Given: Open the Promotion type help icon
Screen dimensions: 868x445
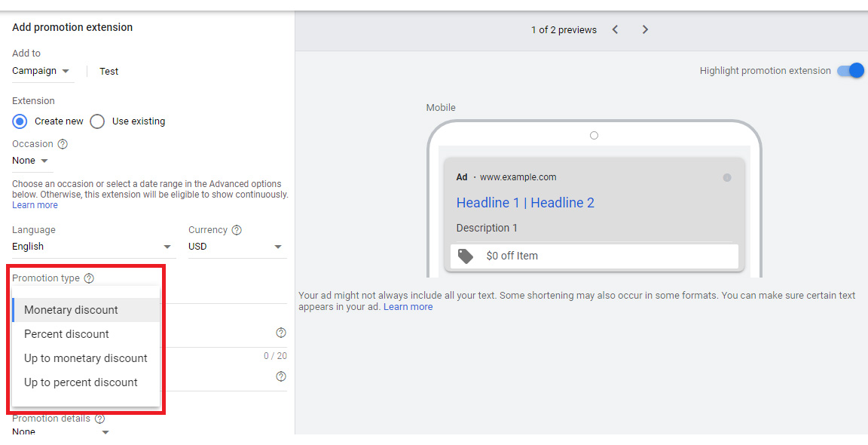Looking at the screenshot, I should tap(89, 278).
